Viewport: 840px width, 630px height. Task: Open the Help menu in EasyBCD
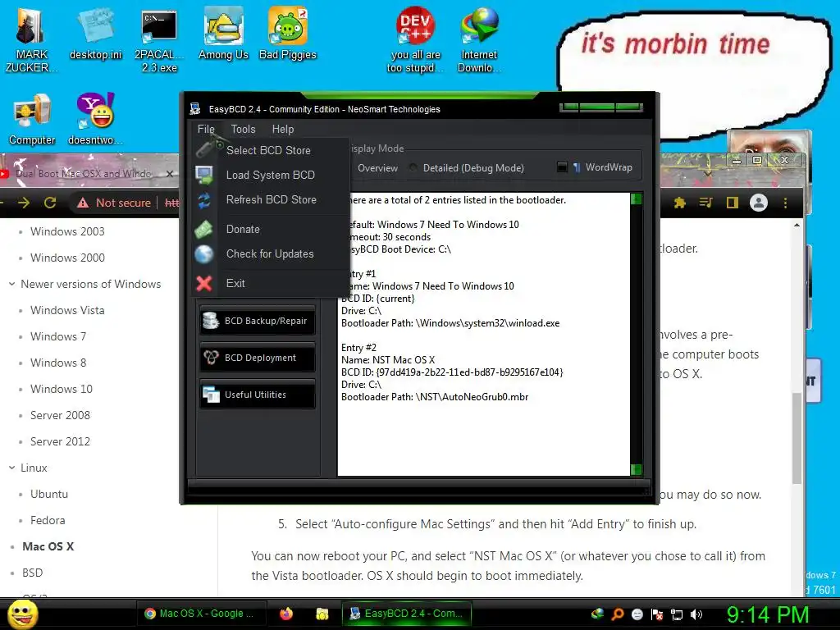pos(283,129)
